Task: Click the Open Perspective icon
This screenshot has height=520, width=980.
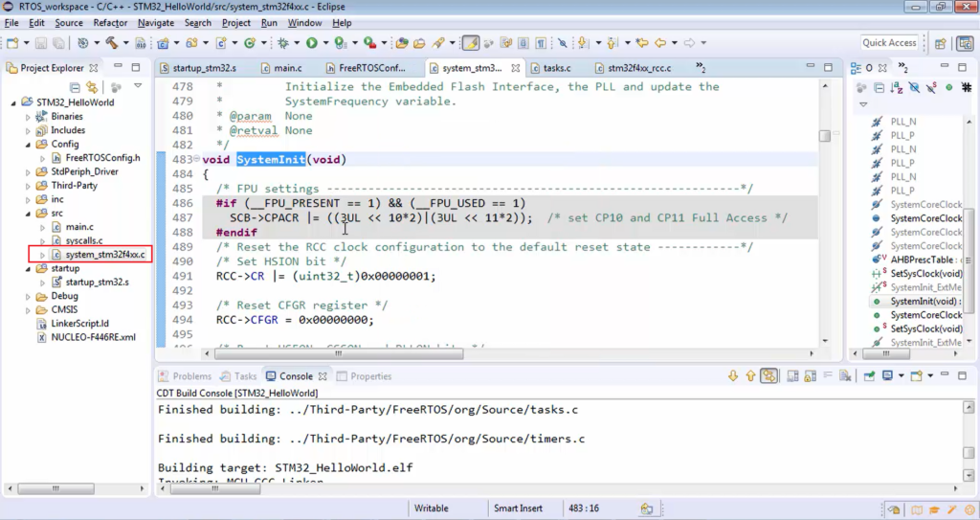Action: click(940, 43)
